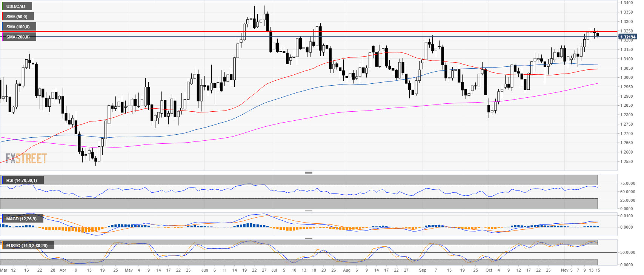The width and height of the screenshot is (644, 275).
Task: Click the current price tag 1.32194
Action: pos(628,37)
